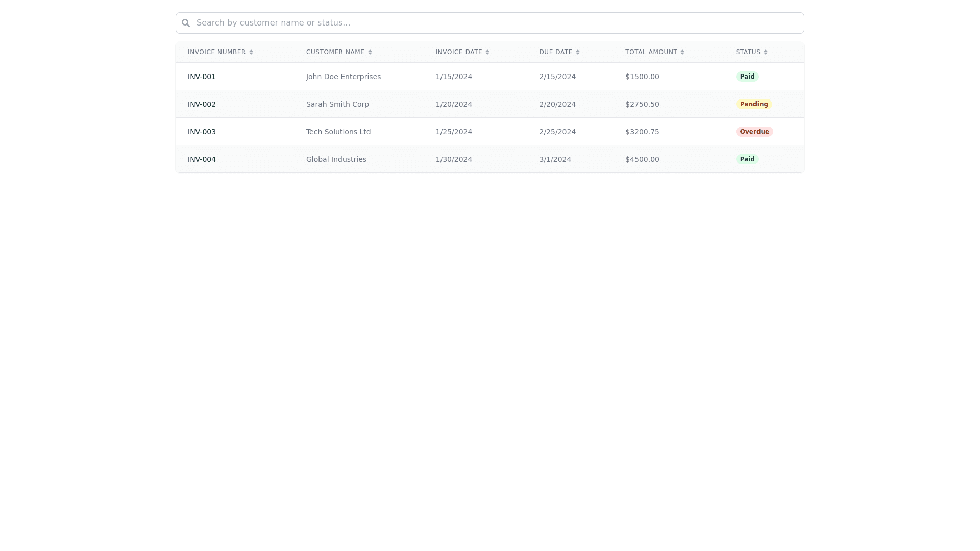
Task: Click the Overdue status badge
Action: tap(754, 132)
